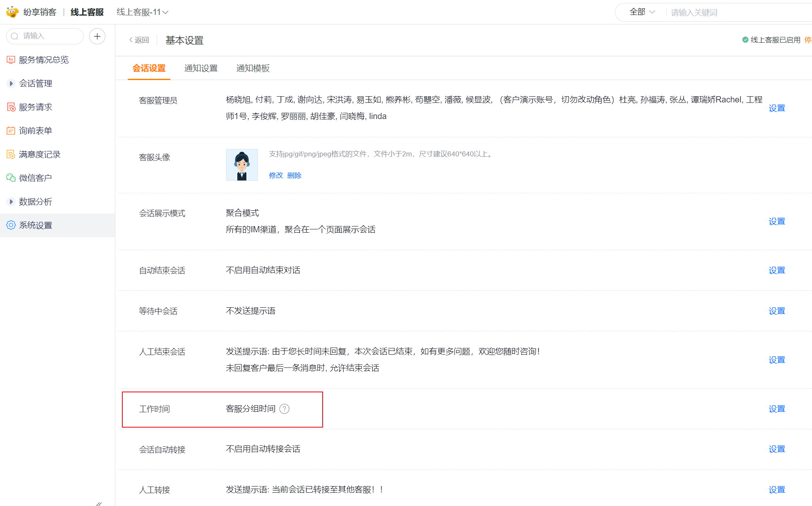Click 删除 link for avatar
This screenshot has width=812, height=506.
(x=294, y=175)
